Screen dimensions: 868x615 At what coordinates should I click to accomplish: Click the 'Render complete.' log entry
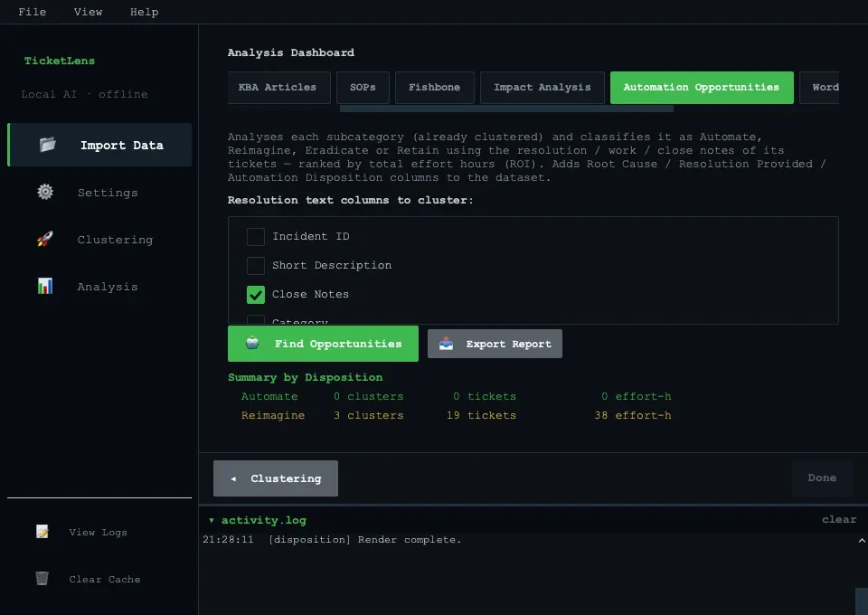pos(409,540)
